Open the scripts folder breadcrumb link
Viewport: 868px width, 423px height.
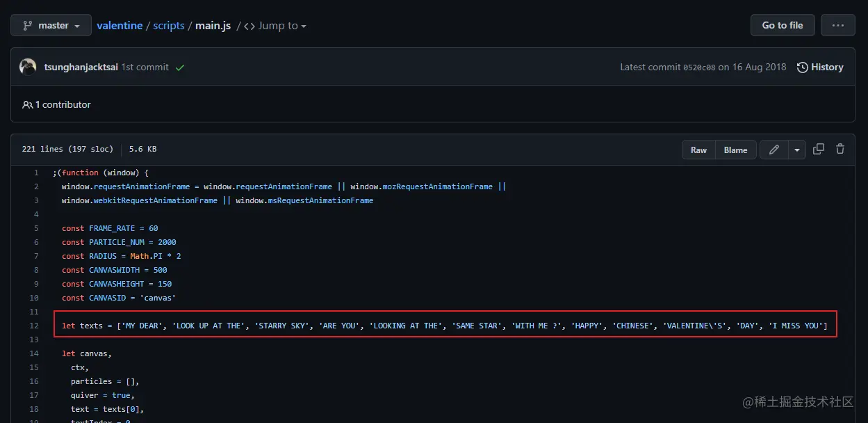[169, 26]
